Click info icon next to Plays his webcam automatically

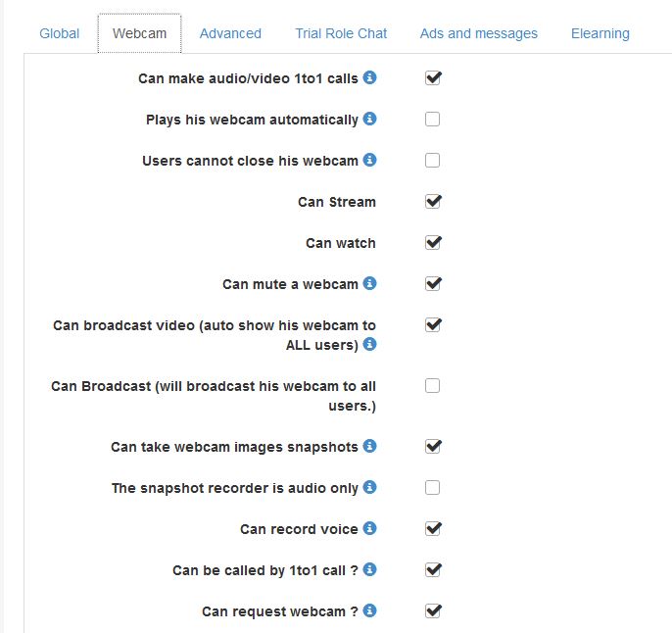tap(369, 119)
